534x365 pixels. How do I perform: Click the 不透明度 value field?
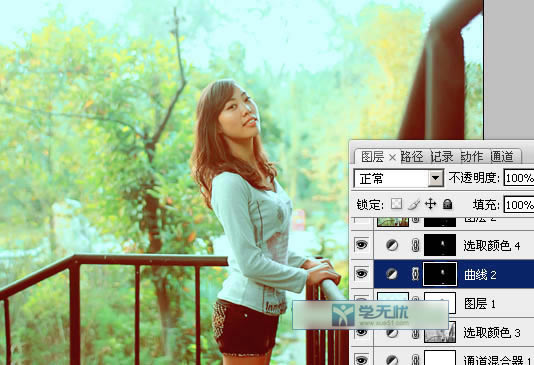pos(519,178)
